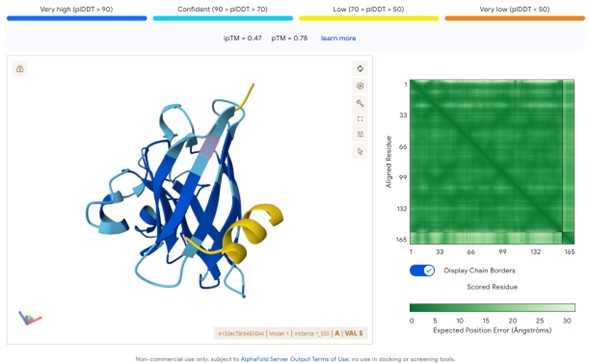The width and height of the screenshot is (589, 363).
Task: Click 'Expected Position Error (Ångströms)' caption
Action: tap(492, 330)
